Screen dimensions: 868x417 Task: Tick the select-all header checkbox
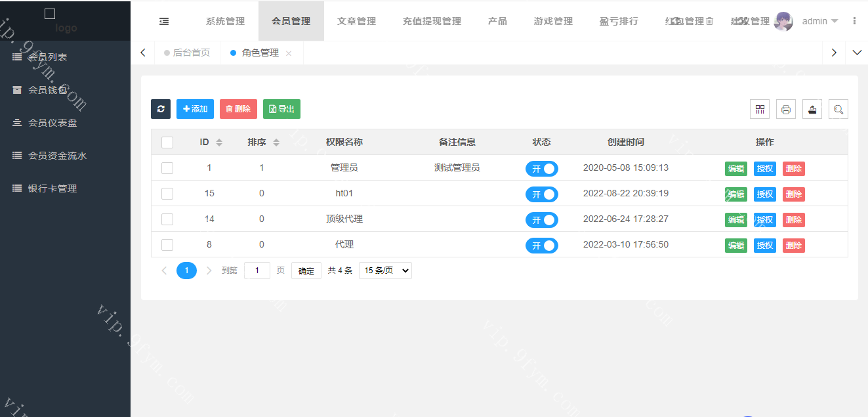(x=167, y=143)
